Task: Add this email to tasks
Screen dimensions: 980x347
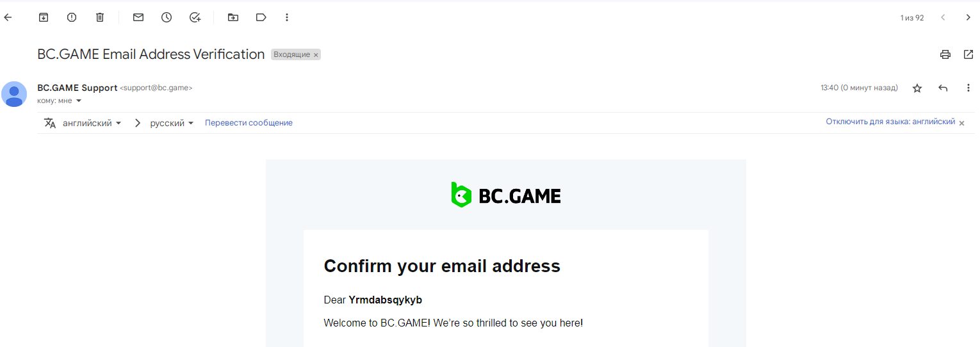Action: coord(195,18)
